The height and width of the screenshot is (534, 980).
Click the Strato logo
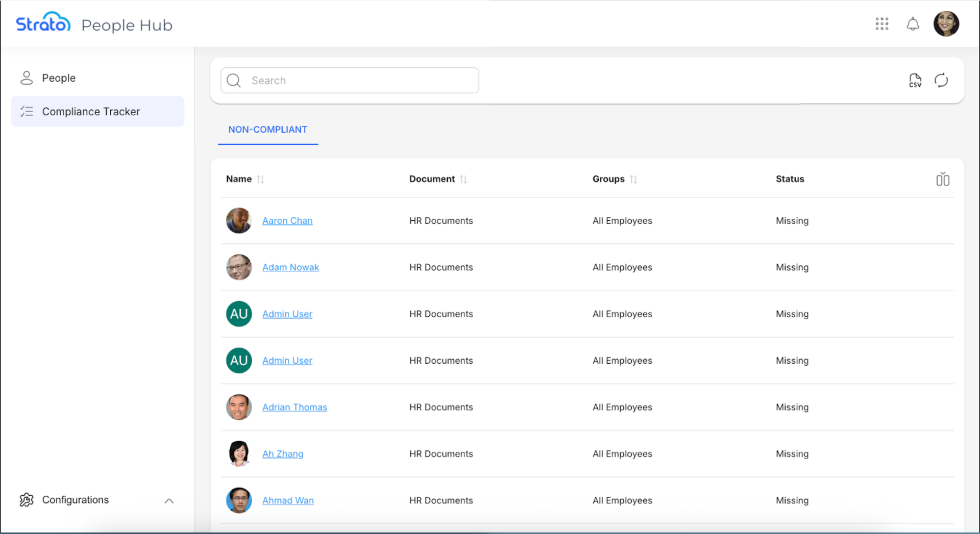pos(43,23)
